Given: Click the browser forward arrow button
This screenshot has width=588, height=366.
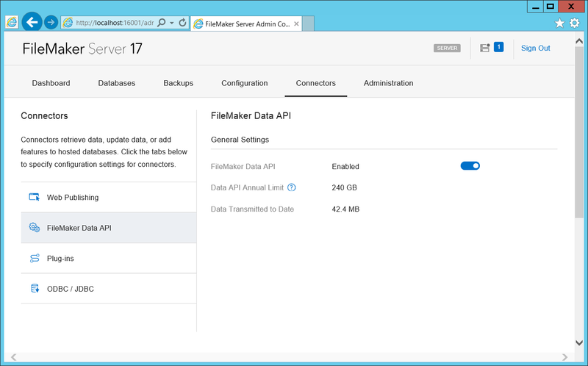Looking at the screenshot, I should [x=51, y=23].
